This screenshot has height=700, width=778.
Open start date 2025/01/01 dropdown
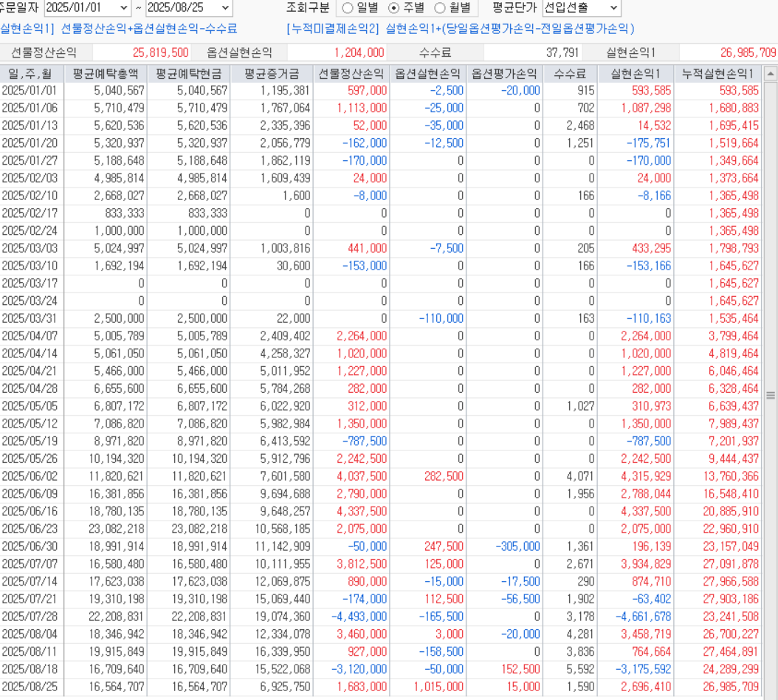[x=123, y=7]
